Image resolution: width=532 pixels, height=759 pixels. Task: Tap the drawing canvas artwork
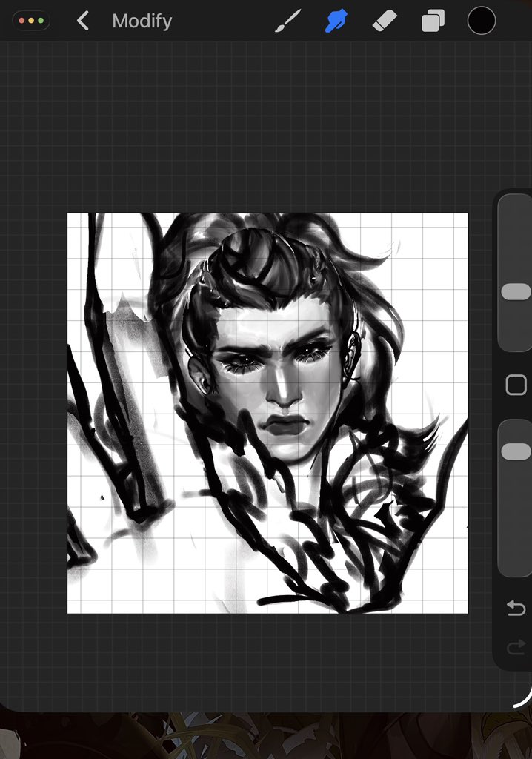(267, 414)
